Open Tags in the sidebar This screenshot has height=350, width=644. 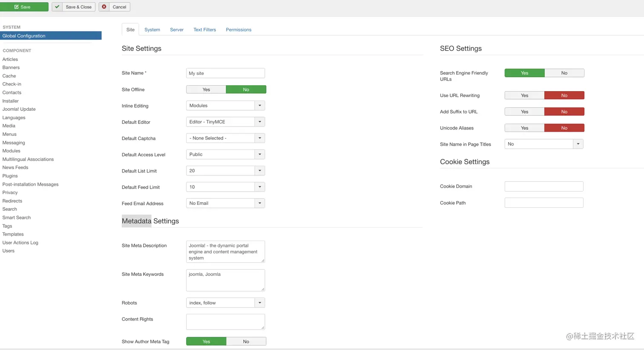coord(7,226)
